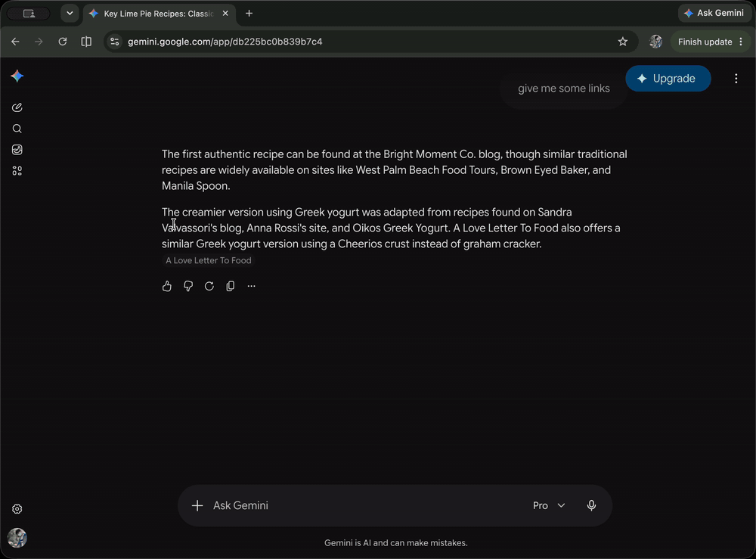This screenshot has height=559, width=756.
Task: Open the account avatar in sidebar
Action: click(17, 538)
